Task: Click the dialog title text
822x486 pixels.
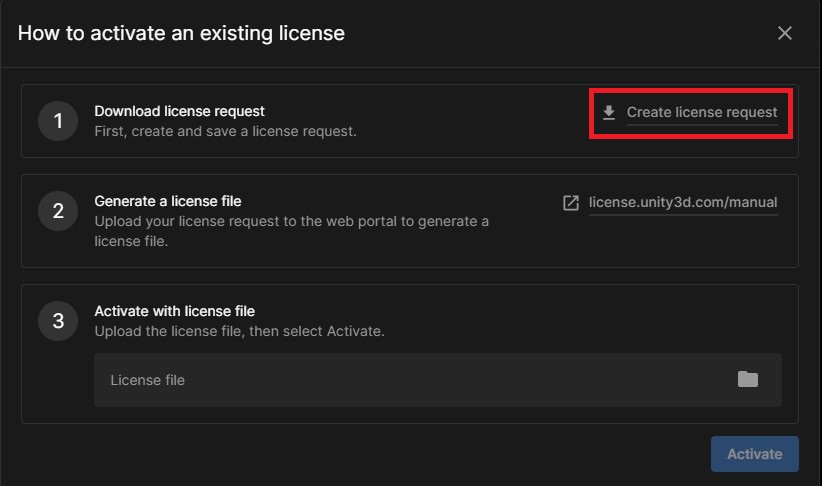Action: (181, 33)
